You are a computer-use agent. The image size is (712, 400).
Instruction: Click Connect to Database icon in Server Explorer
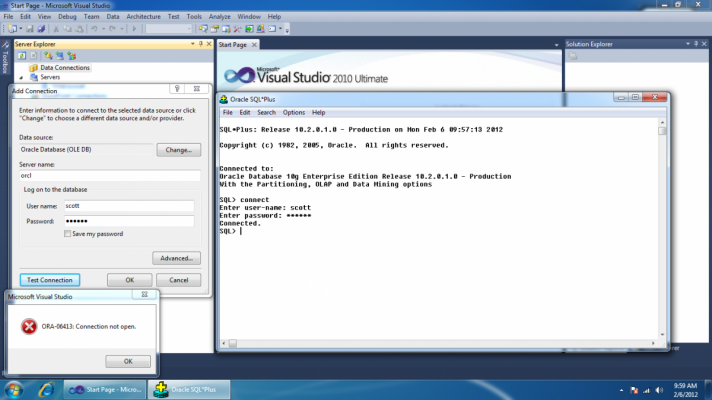48,56
